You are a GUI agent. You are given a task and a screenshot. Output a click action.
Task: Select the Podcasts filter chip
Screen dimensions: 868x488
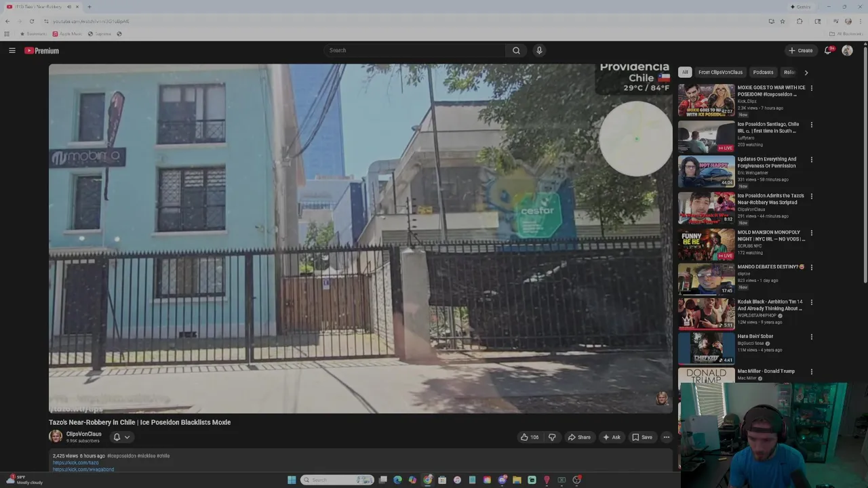[x=763, y=72]
